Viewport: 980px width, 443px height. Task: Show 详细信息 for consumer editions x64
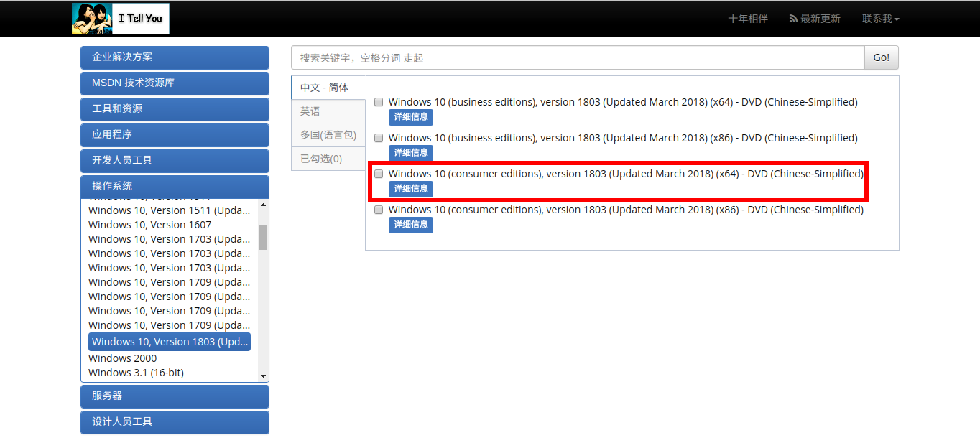(x=411, y=189)
